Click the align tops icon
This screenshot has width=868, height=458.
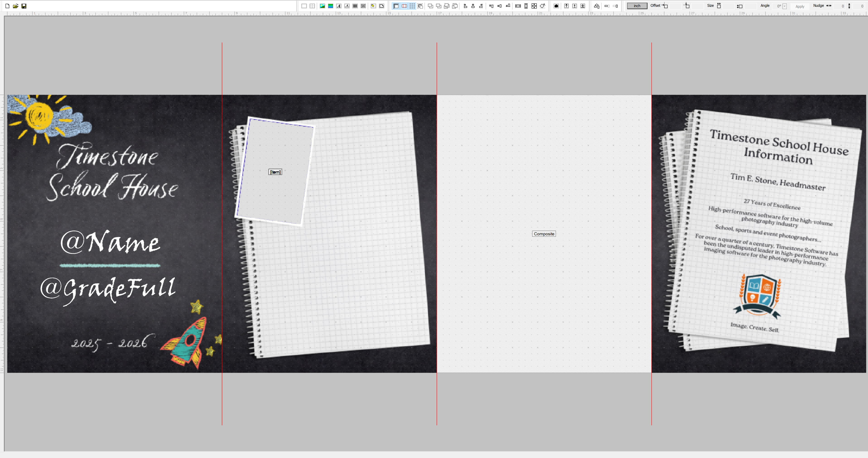491,6
